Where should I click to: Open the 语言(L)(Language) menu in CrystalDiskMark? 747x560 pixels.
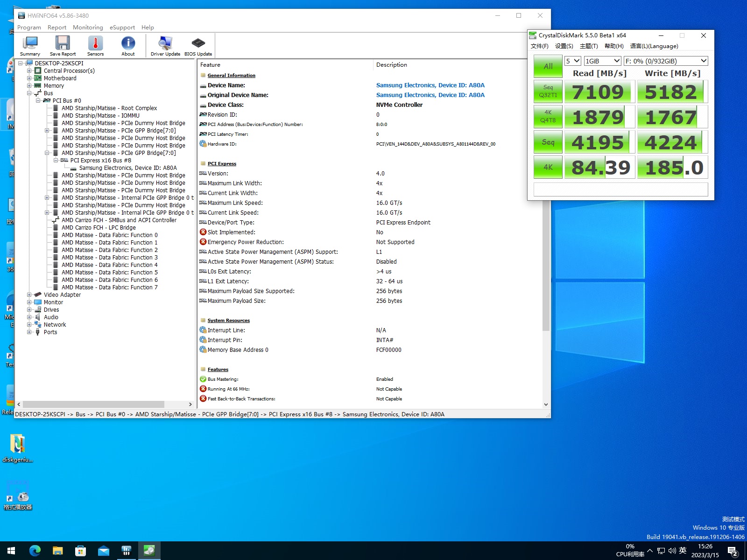pyautogui.click(x=654, y=46)
